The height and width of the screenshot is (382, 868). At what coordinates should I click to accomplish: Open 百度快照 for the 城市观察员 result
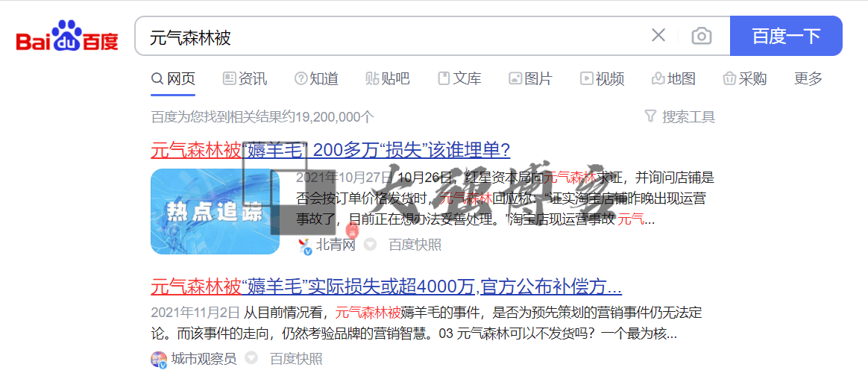pos(296,360)
